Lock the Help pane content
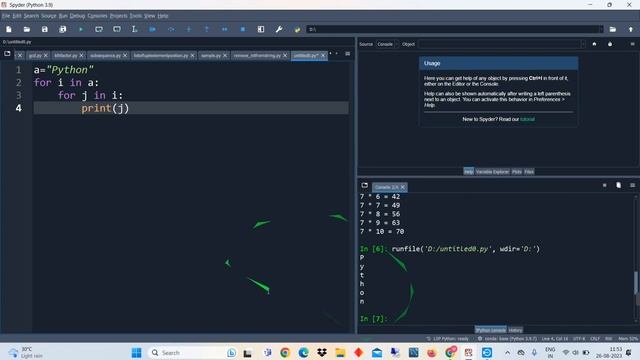The image size is (640, 360). [x=610, y=44]
